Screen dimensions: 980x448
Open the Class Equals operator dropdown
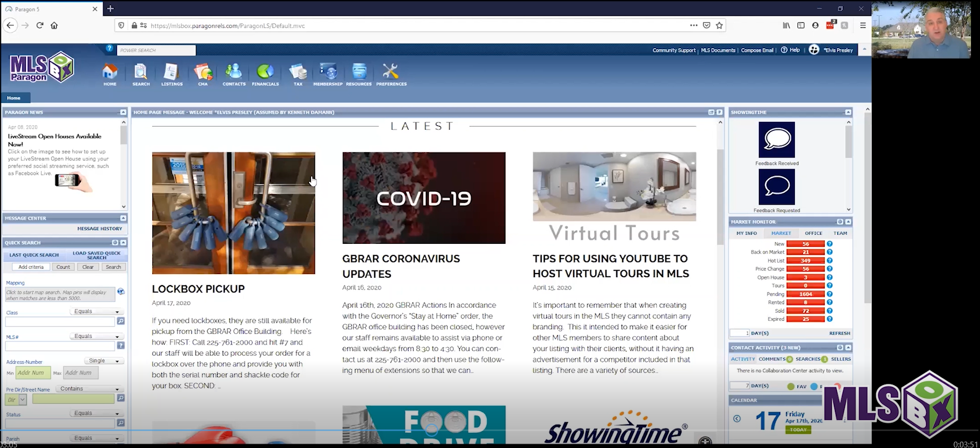click(96, 311)
